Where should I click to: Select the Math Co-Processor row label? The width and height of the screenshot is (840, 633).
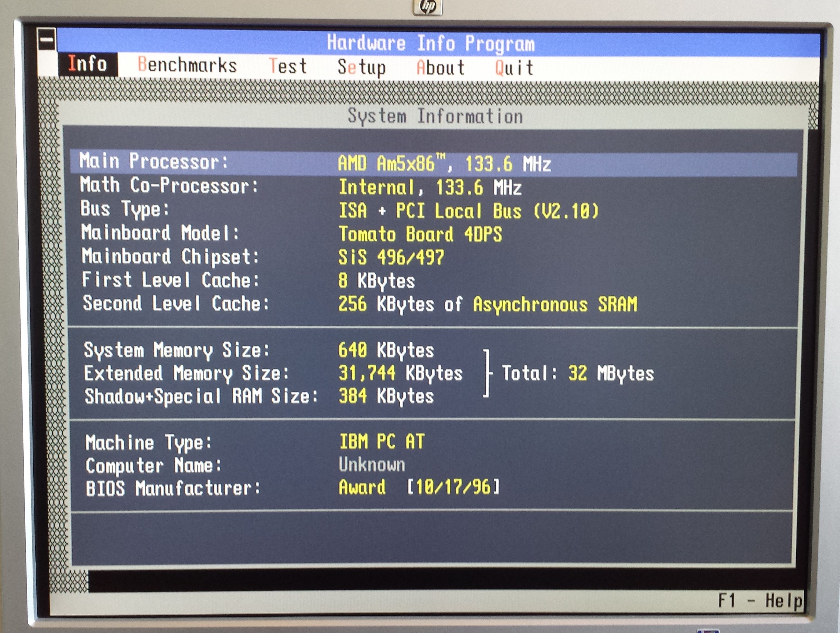[x=169, y=186]
